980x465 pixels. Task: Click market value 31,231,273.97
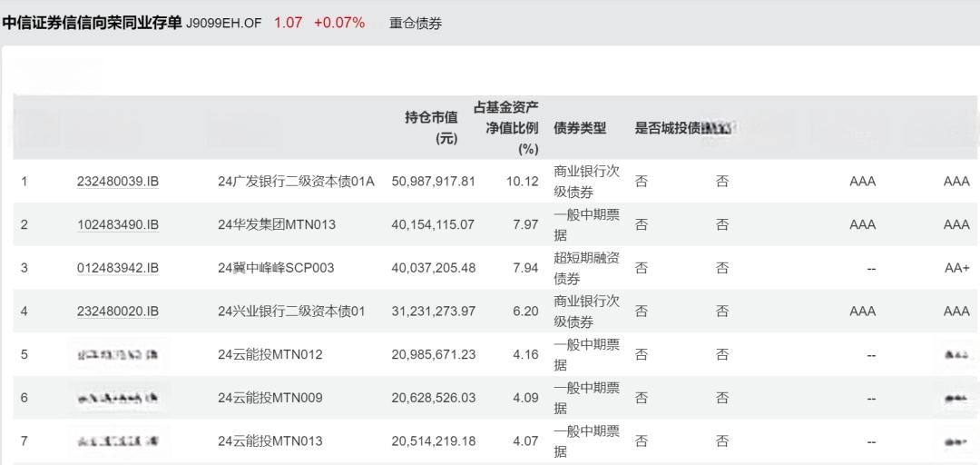click(434, 311)
